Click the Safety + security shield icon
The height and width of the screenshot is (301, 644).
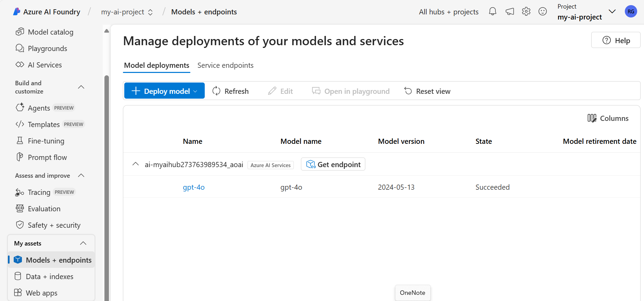pyautogui.click(x=20, y=225)
